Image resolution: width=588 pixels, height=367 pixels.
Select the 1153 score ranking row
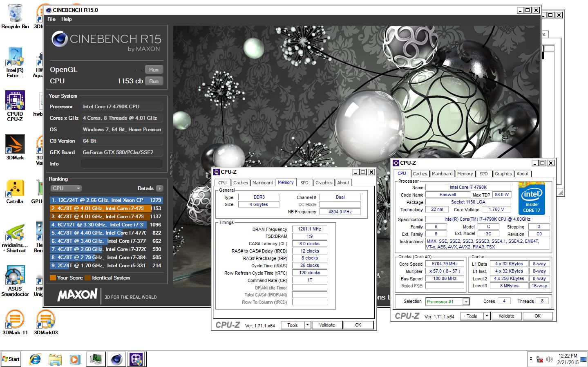tap(106, 208)
